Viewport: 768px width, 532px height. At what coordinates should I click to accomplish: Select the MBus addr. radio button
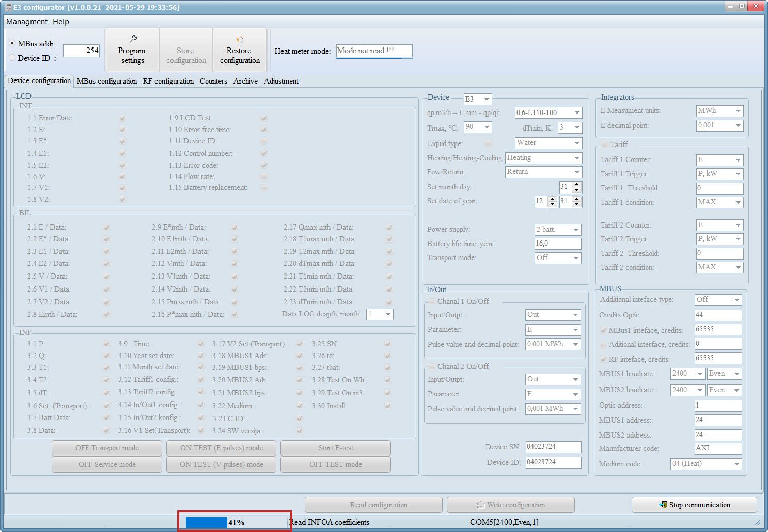(12, 44)
